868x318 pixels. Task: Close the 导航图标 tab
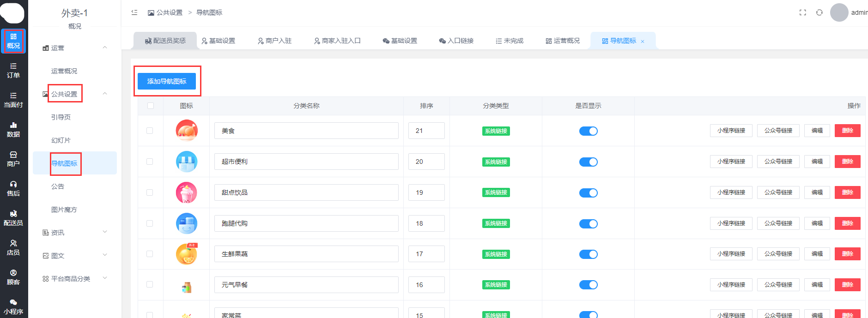[x=642, y=42]
